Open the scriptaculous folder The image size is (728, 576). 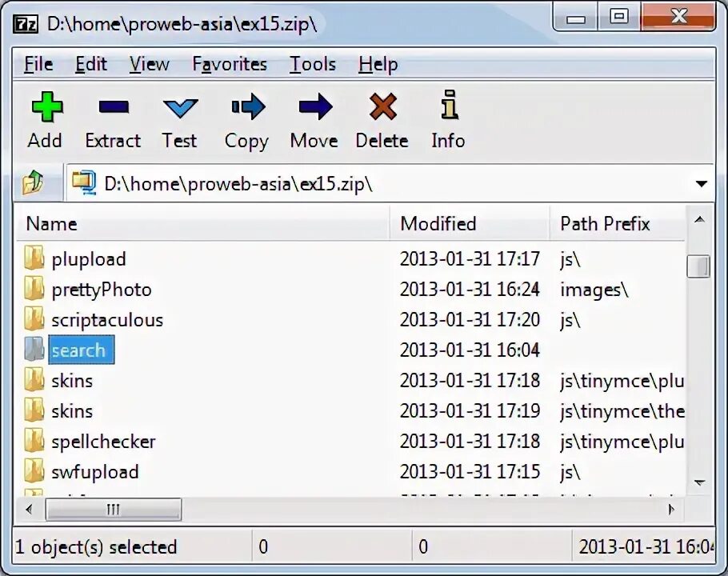click(x=107, y=319)
